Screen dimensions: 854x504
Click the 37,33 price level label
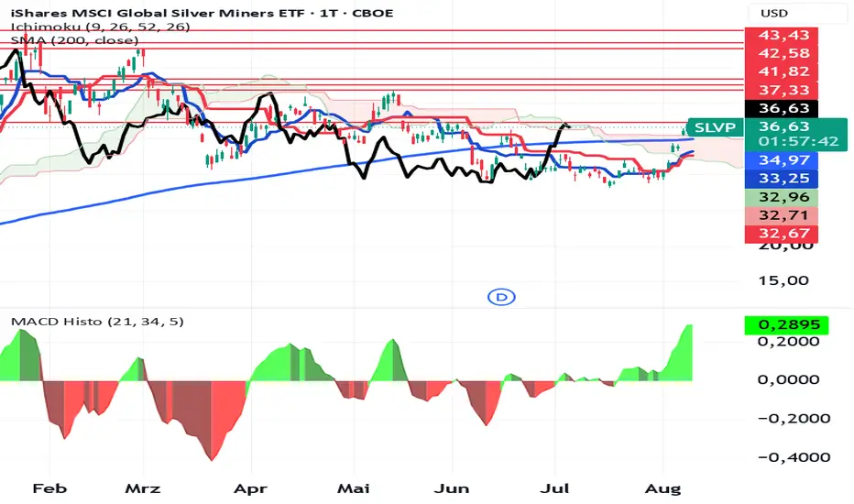click(x=781, y=90)
